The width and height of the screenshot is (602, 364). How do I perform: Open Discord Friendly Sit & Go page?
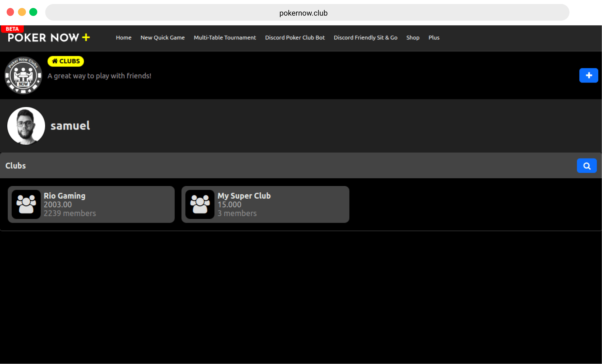(x=365, y=38)
